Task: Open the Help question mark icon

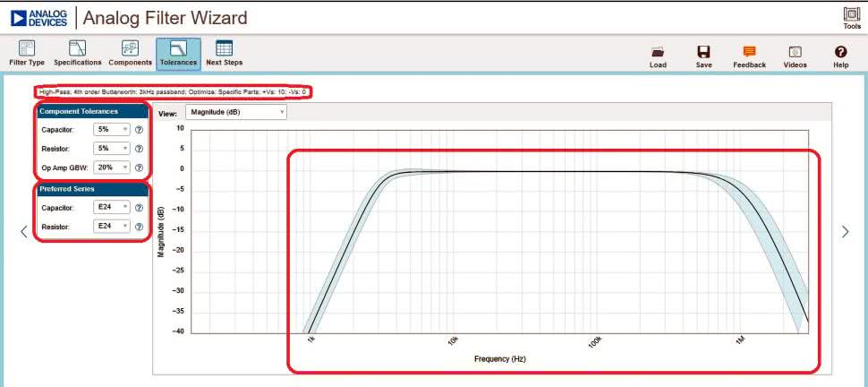Action: (x=840, y=52)
